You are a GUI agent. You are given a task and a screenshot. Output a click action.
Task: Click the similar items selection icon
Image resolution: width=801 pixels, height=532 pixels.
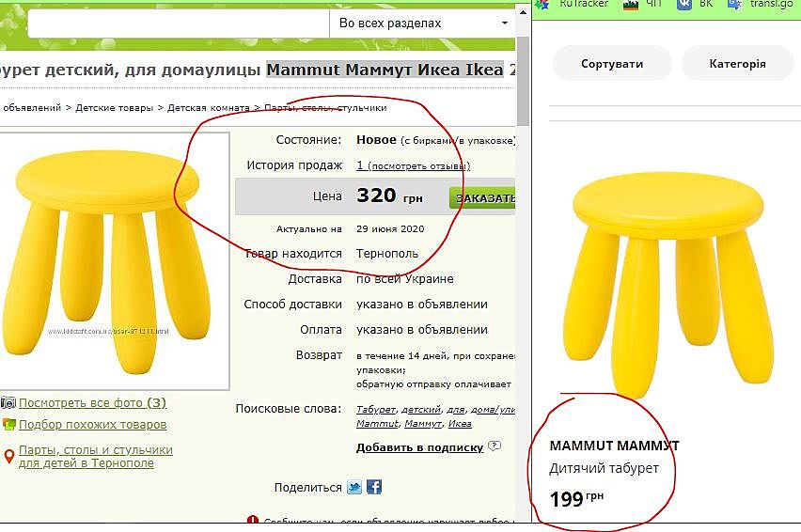(x=8, y=424)
